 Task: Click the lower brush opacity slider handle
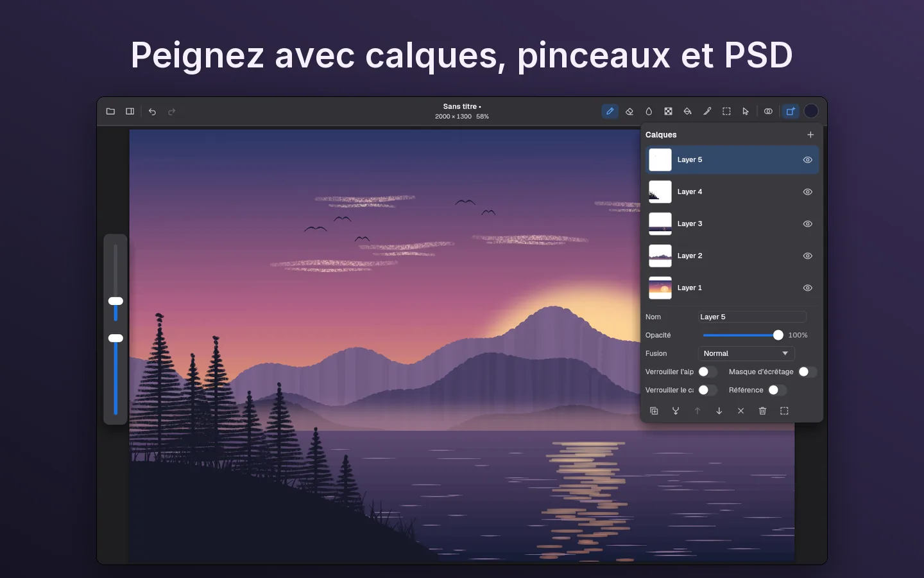[116, 338]
